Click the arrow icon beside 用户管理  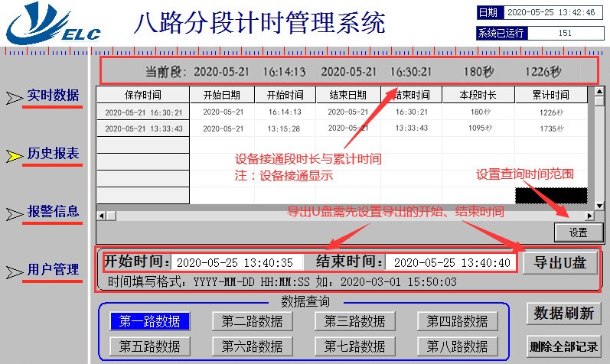tap(15, 271)
